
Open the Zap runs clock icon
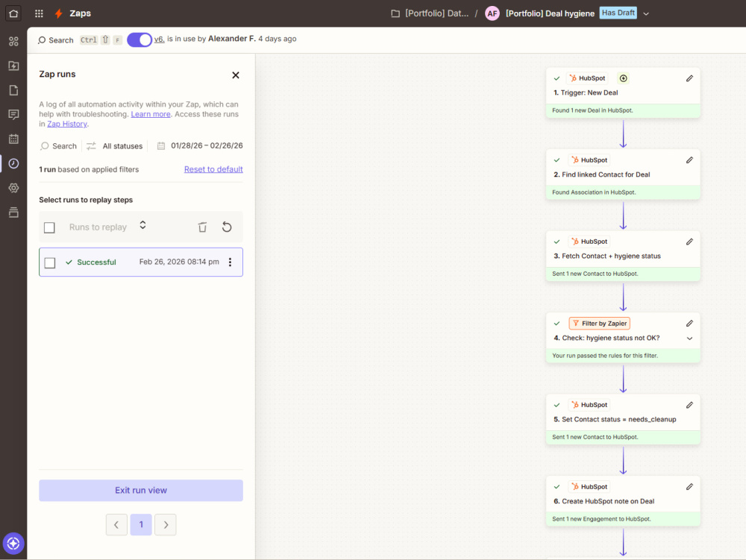click(x=13, y=163)
